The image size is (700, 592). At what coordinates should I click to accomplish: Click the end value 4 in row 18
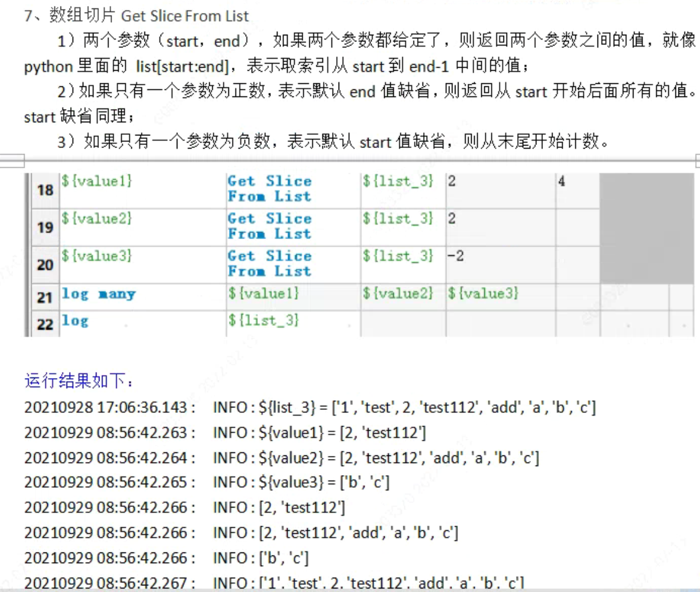[562, 182]
